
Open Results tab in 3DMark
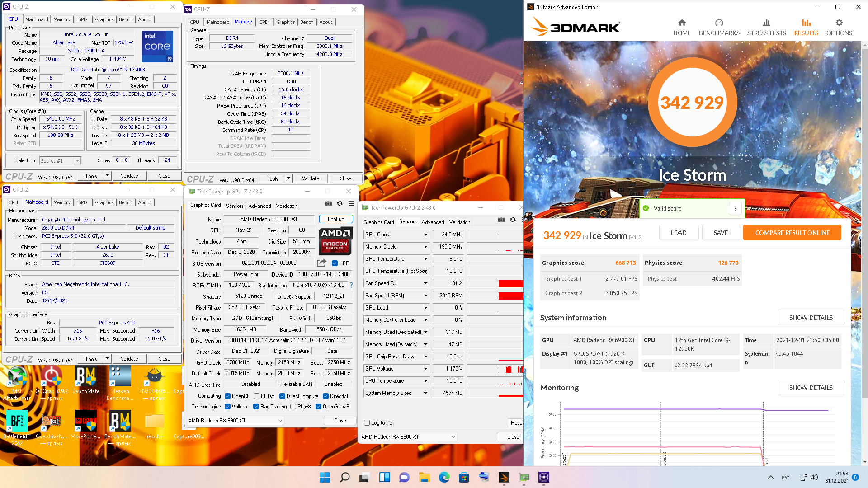click(x=806, y=27)
